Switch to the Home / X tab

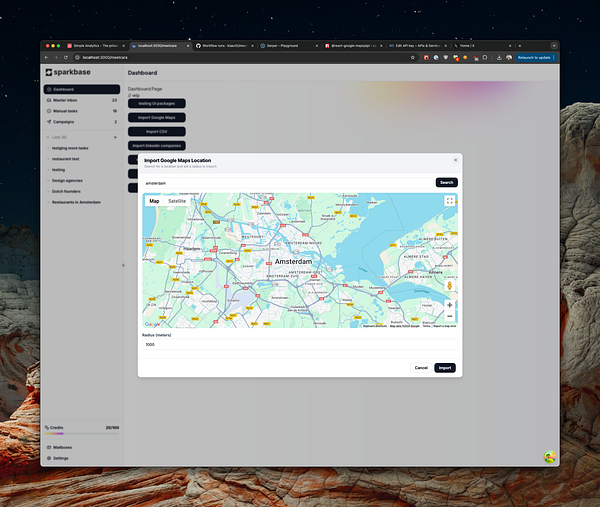point(482,46)
